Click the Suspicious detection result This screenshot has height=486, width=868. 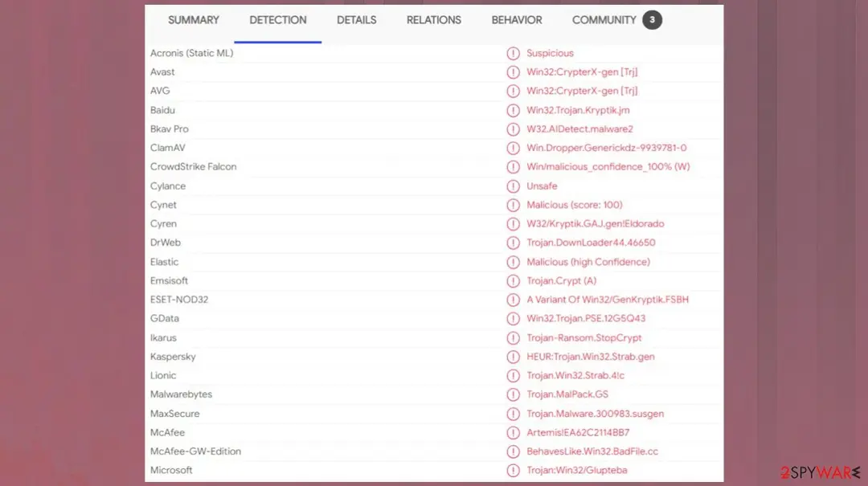[550, 53]
